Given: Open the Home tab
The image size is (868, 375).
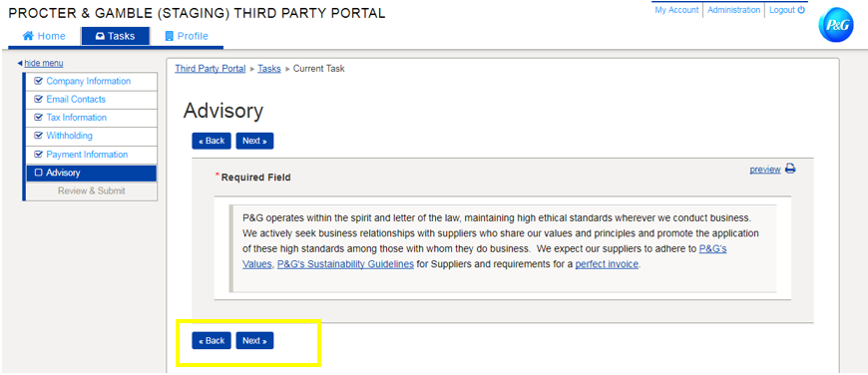Looking at the screenshot, I should (44, 36).
